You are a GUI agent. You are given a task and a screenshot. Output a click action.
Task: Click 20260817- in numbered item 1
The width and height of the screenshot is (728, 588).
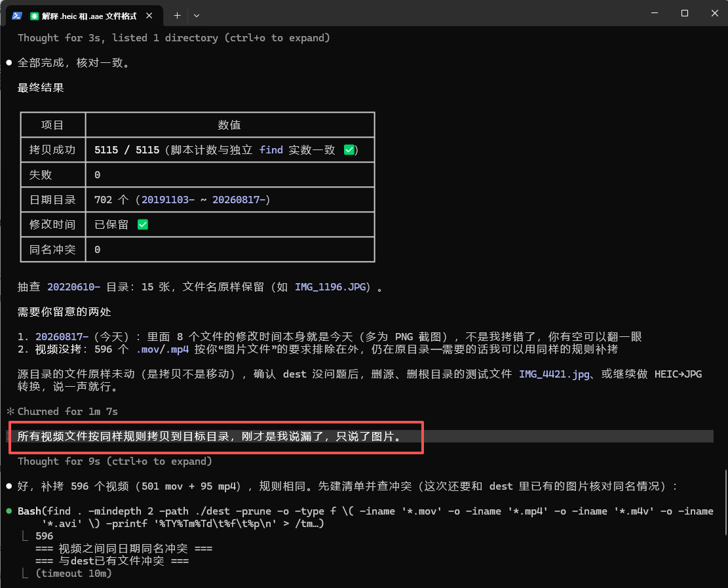click(62, 337)
